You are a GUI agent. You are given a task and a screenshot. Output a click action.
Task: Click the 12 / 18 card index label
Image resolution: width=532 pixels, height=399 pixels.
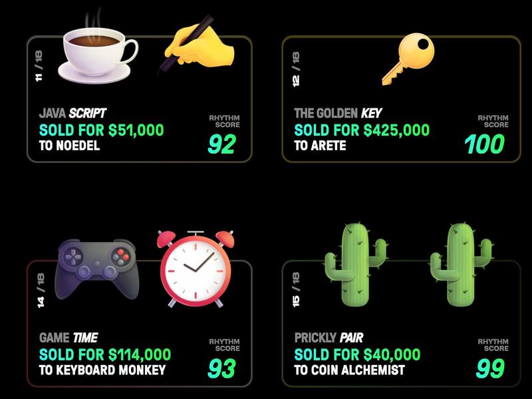pos(296,69)
